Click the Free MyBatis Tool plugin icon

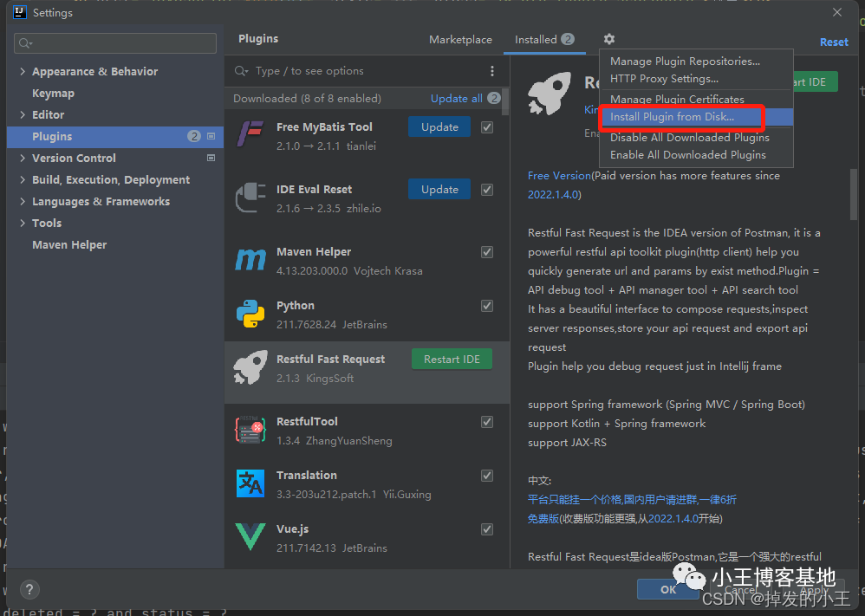[x=250, y=135]
